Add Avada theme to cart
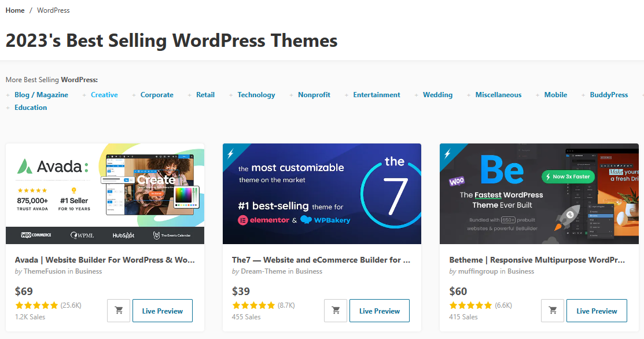Viewport: 644px width, 339px height. (119, 311)
